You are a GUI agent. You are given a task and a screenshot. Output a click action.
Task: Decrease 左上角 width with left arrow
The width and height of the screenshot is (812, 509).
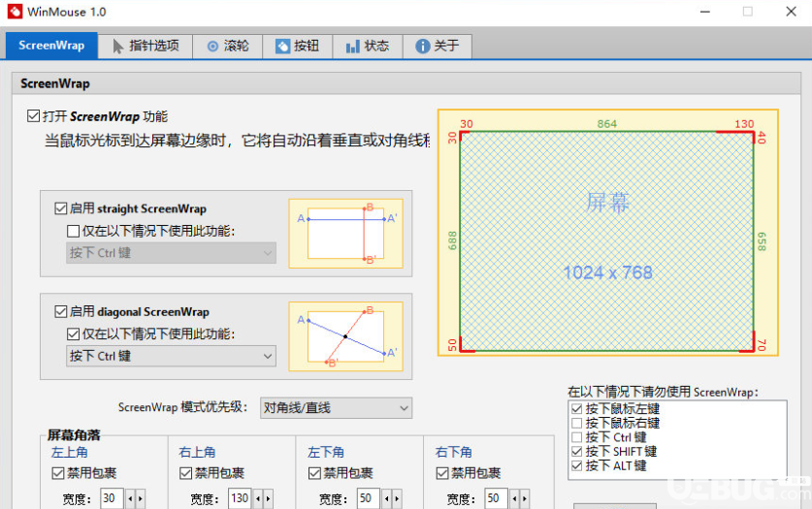(x=130, y=498)
